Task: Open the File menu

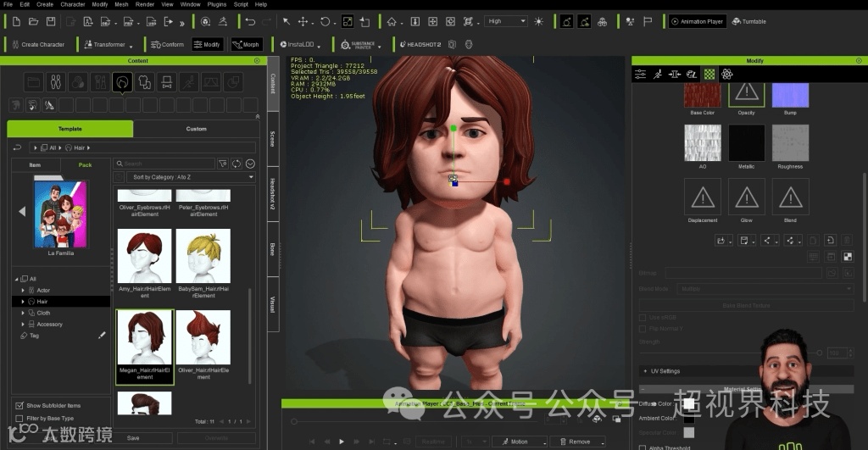Action: coord(8,4)
